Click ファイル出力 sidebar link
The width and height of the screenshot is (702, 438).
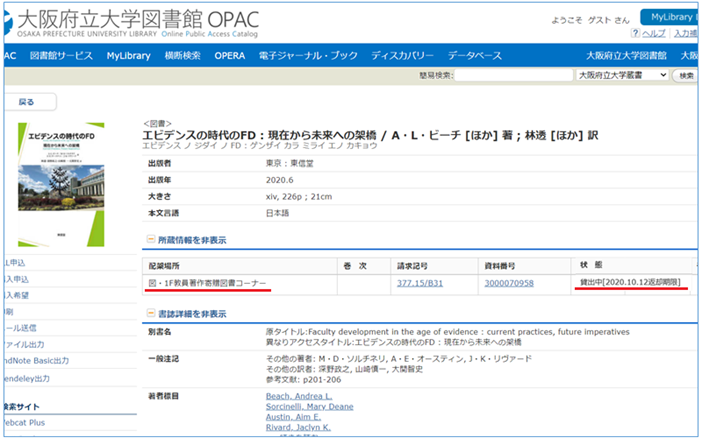tap(24, 344)
